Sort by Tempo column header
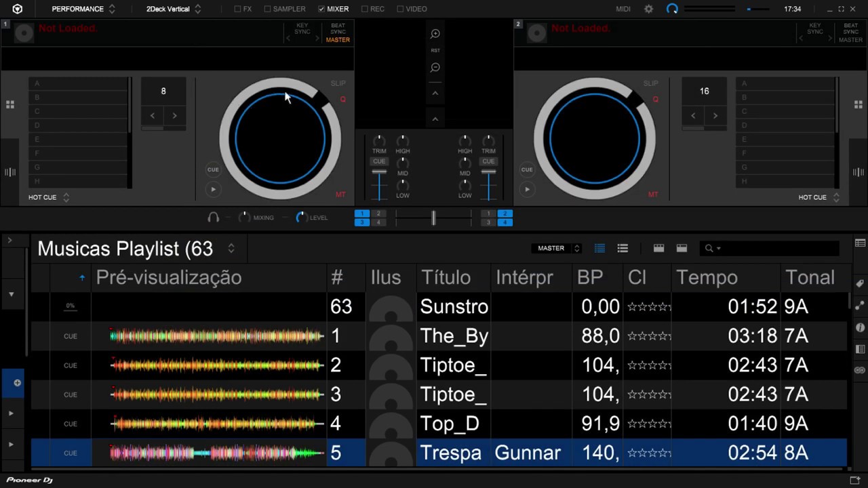Image resolution: width=868 pixels, height=488 pixels. [726, 277]
